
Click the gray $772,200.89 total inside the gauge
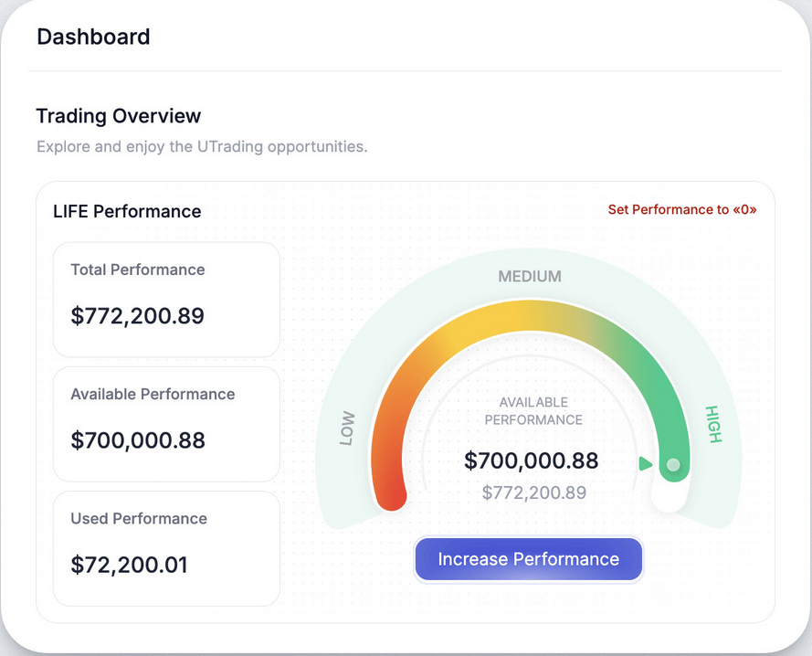(533, 493)
